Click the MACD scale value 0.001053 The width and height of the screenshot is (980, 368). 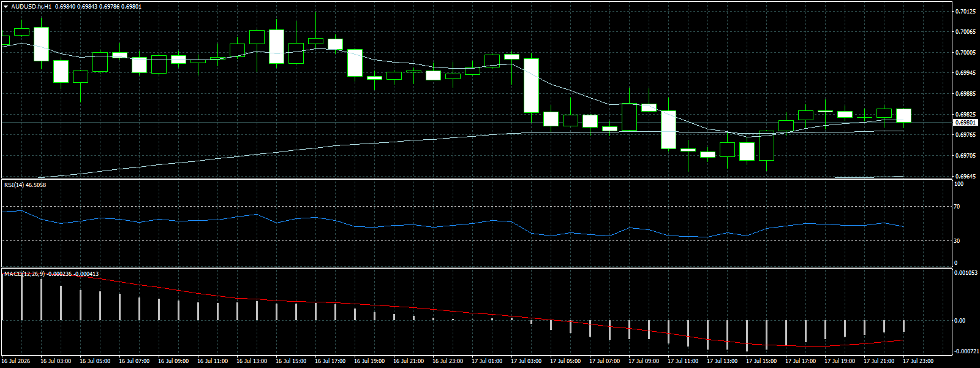coord(966,273)
